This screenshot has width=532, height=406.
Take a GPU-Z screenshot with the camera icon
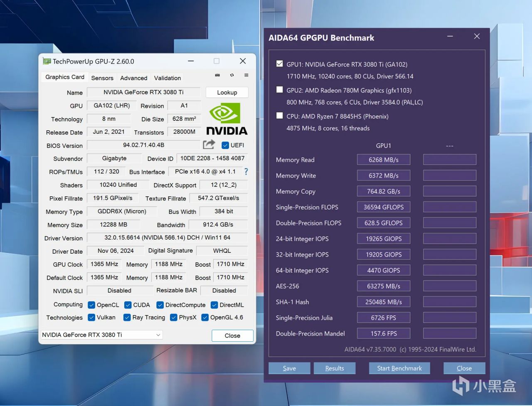(217, 75)
